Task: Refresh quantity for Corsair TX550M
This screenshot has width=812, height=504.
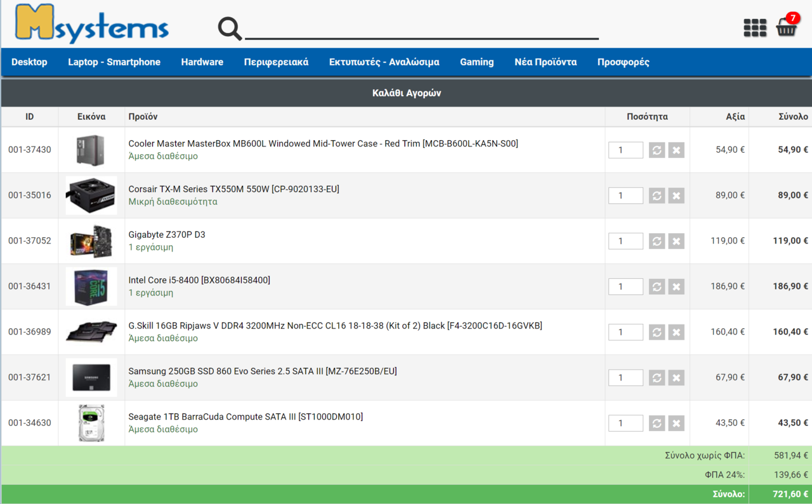Action: coord(657,195)
